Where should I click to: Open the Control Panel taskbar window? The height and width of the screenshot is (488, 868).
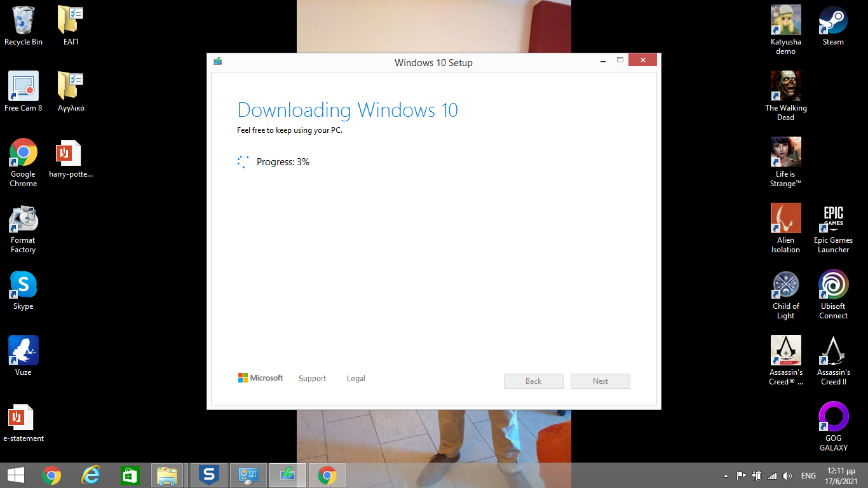coord(248,475)
